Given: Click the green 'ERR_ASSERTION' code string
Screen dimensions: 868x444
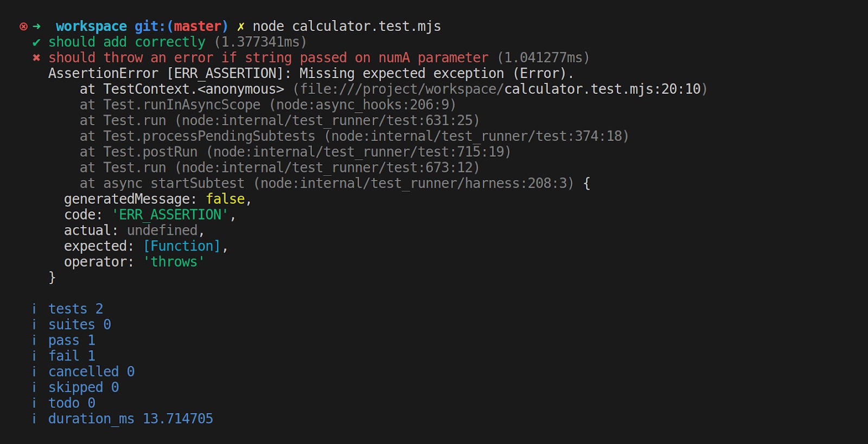Looking at the screenshot, I should click(170, 215).
